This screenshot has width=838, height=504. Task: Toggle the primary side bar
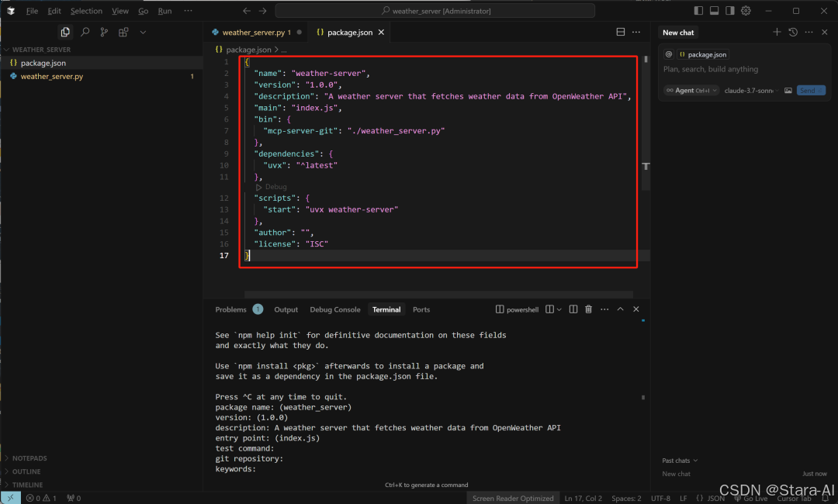click(698, 11)
